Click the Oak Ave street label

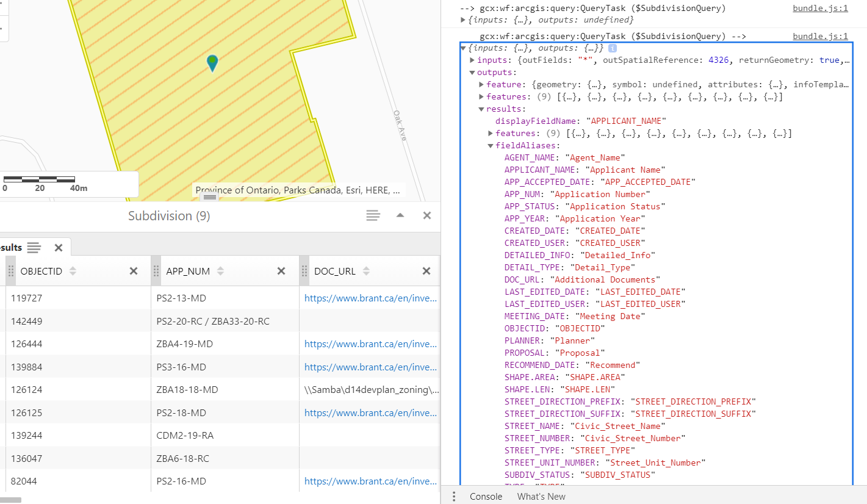pos(400,126)
